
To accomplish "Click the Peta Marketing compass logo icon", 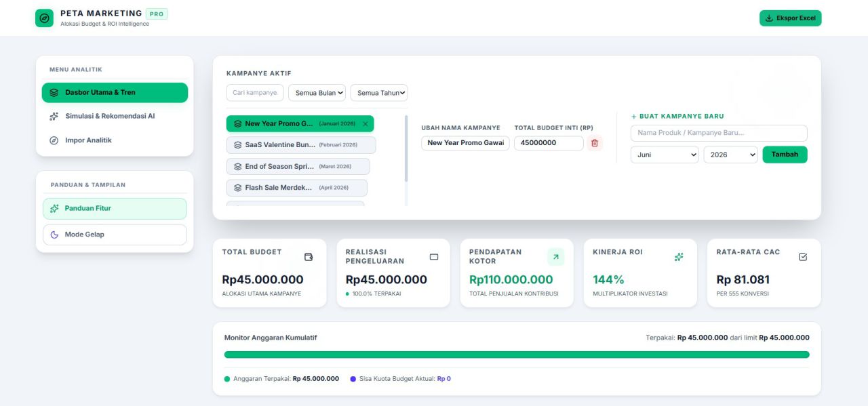I will 44,18.
